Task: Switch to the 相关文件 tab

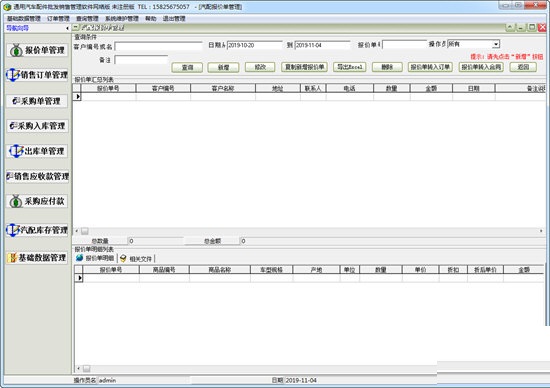Action: pyautogui.click(x=136, y=259)
